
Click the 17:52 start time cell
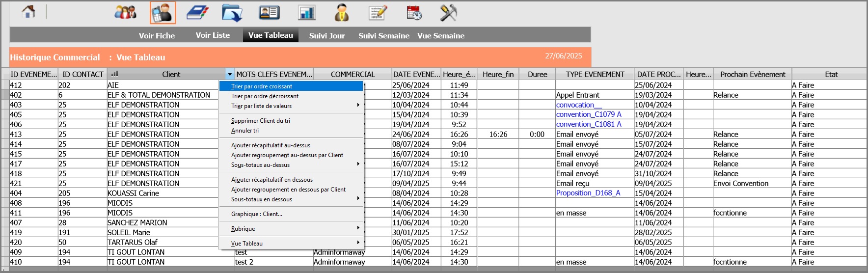point(459,232)
